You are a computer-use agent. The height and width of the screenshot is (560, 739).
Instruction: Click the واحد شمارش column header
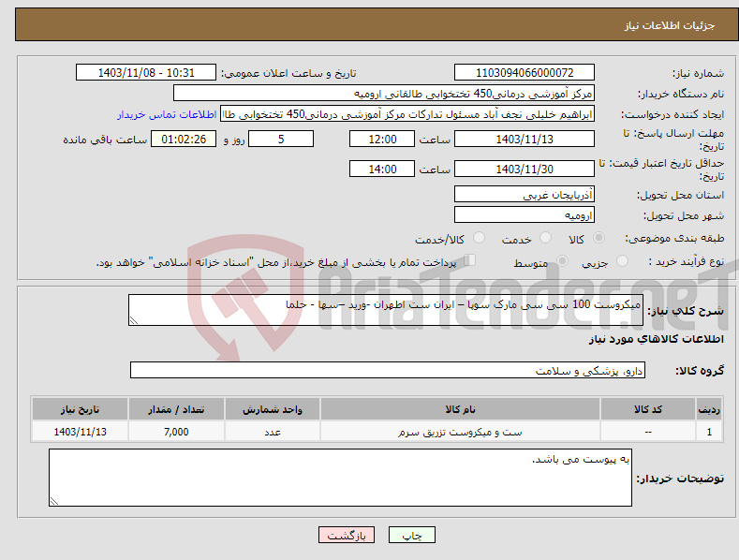273,409
